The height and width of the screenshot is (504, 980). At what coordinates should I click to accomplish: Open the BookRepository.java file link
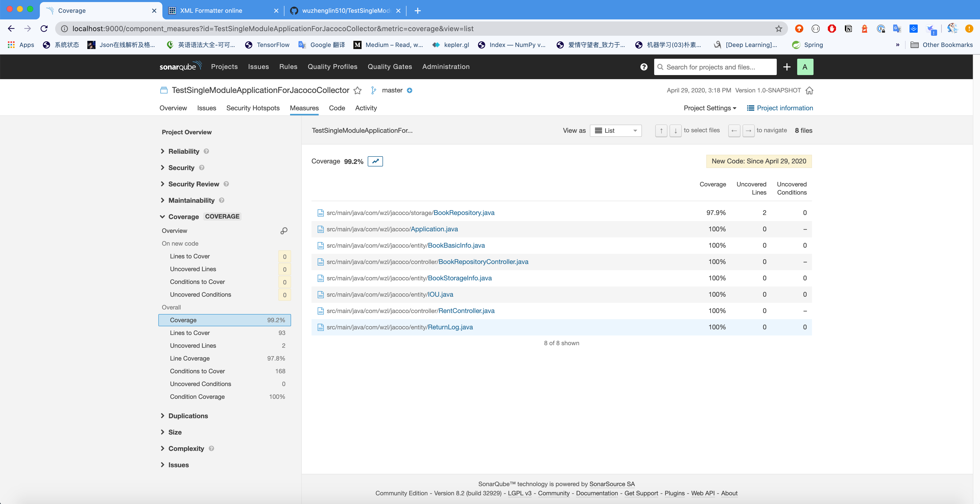(x=464, y=213)
